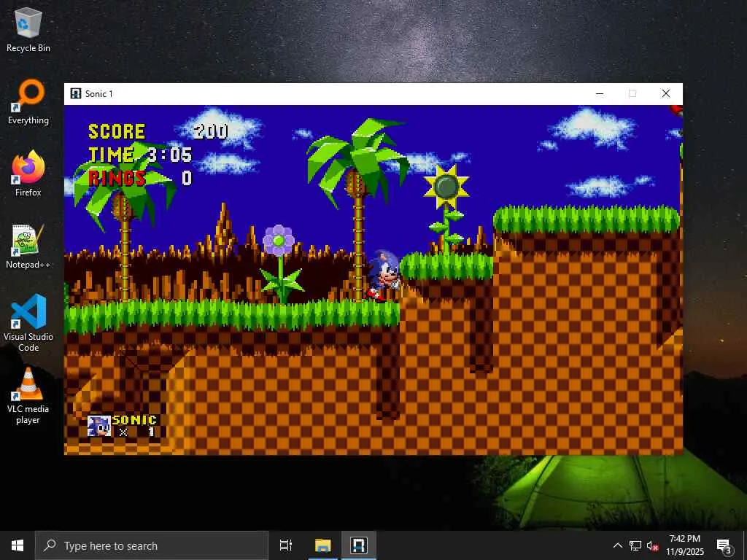The width and height of the screenshot is (747, 560).
Task: Launch Everything search from desktop
Action: (28, 102)
